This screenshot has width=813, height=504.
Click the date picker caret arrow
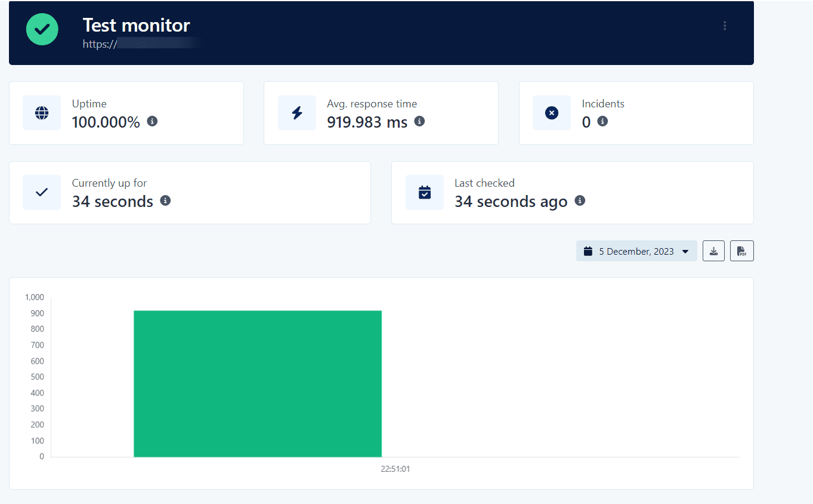685,252
